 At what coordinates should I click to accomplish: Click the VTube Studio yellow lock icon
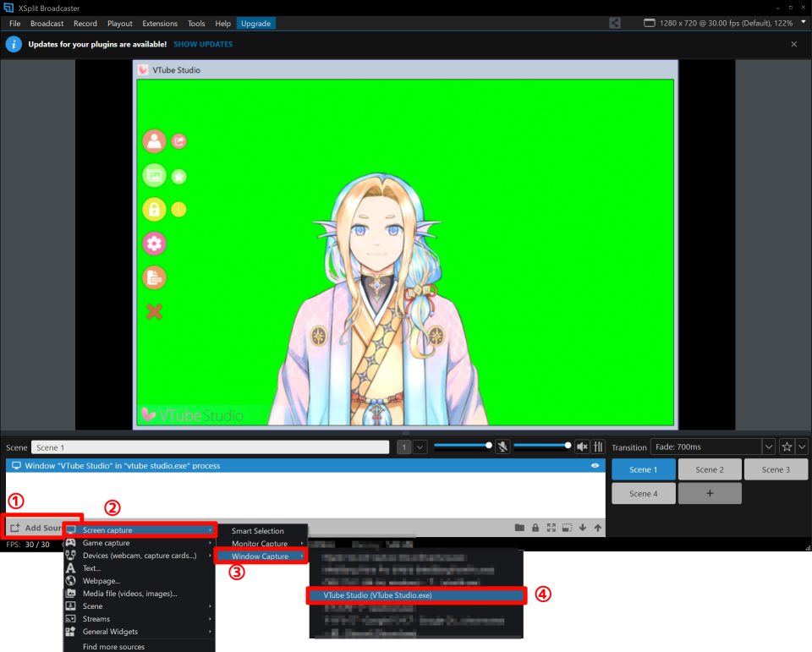click(154, 209)
